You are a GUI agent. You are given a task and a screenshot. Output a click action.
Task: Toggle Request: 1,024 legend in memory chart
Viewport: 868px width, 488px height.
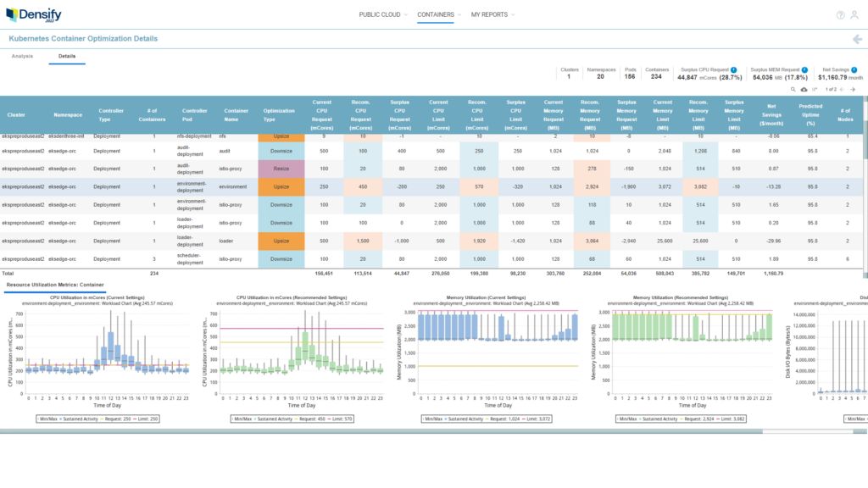(504, 419)
